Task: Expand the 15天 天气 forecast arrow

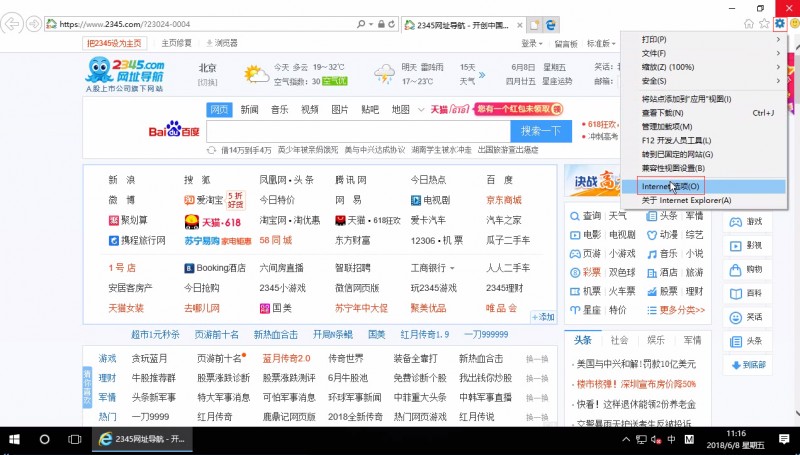Action: pyautogui.click(x=482, y=75)
